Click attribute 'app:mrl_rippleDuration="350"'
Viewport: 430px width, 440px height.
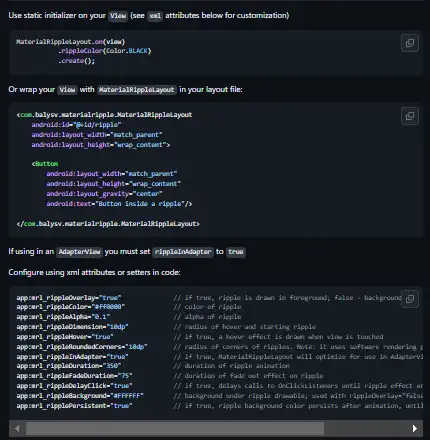point(69,366)
